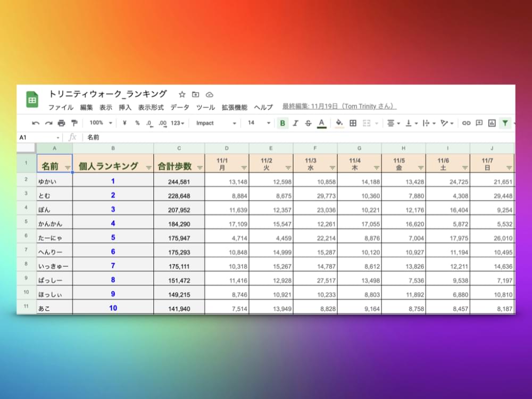Open the 表示形式 menu
The width and height of the screenshot is (532, 399).
pyautogui.click(x=151, y=107)
